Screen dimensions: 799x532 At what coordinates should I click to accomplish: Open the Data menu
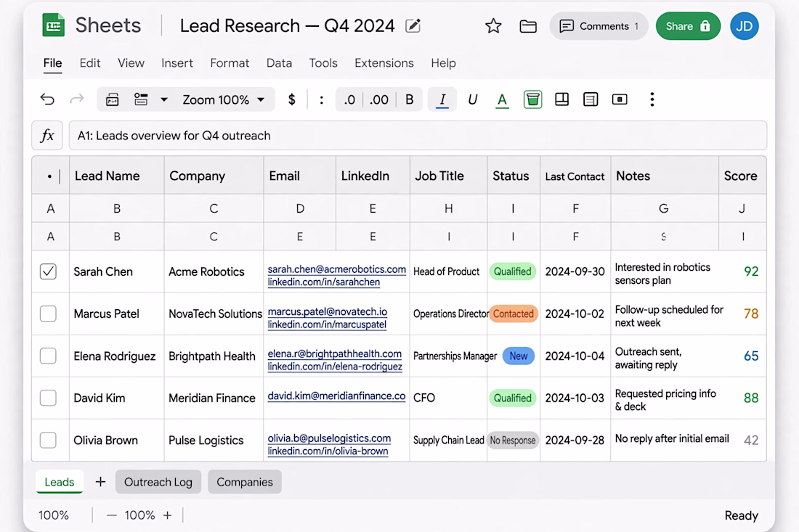279,63
